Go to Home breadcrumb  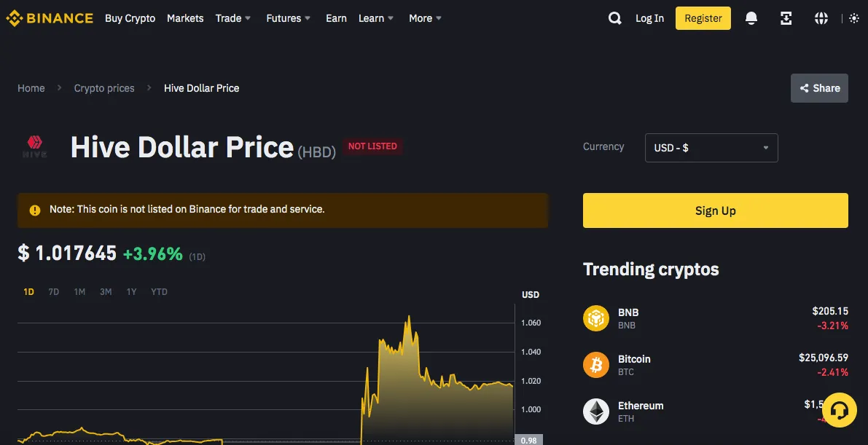point(31,88)
